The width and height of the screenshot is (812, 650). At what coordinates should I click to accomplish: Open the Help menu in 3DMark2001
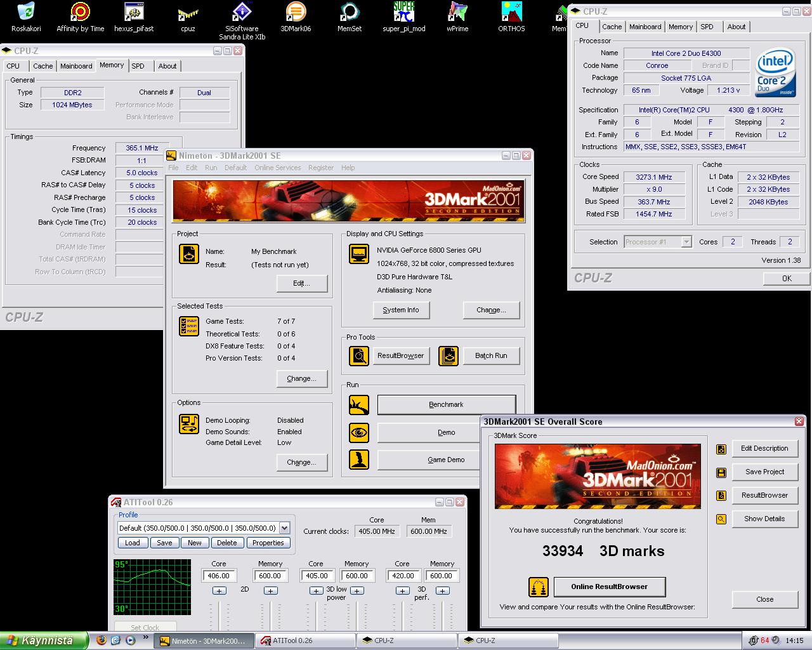[x=348, y=168]
